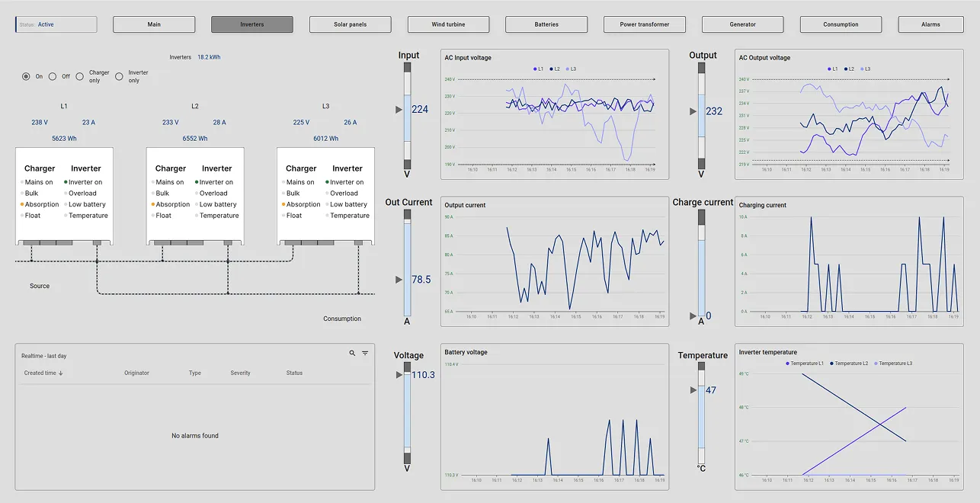Go to the Batteries page
The height and width of the screenshot is (503, 980).
[x=546, y=24]
